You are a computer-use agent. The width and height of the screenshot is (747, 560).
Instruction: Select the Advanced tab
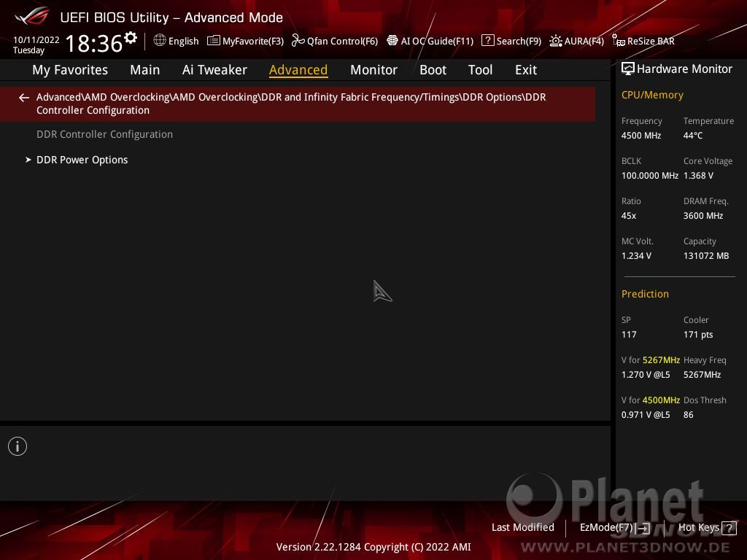[298, 70]
